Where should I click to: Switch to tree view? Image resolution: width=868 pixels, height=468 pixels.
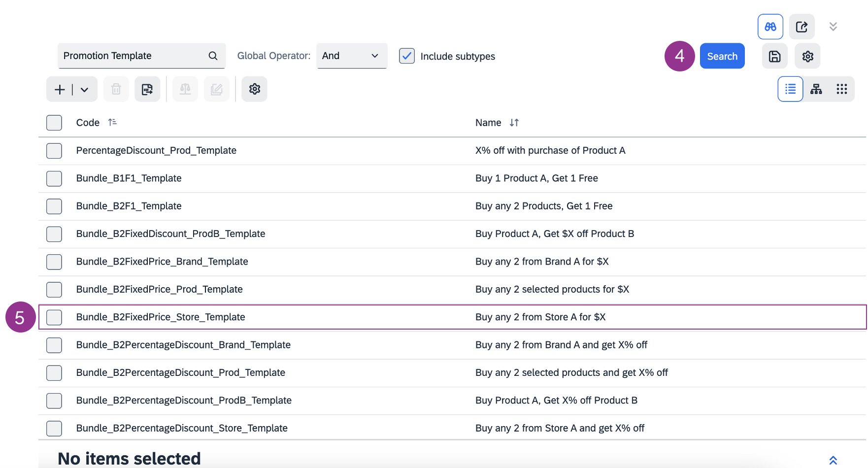click(x=816, y=89)
